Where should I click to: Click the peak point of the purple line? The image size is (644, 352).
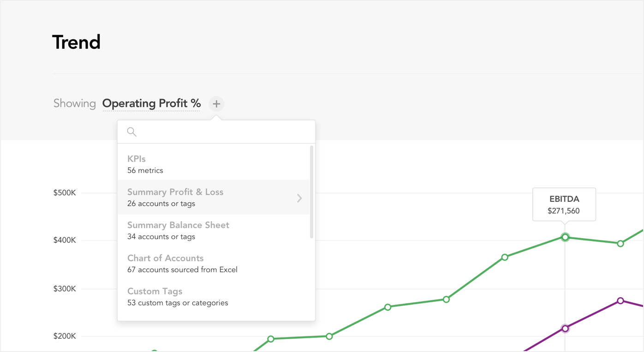pyautogui.click(x=621, y=300)
